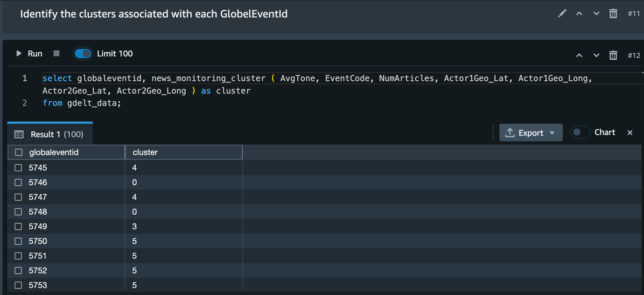Open the Export dropdown menu
The image size is (644, 295).
[531, 133]
